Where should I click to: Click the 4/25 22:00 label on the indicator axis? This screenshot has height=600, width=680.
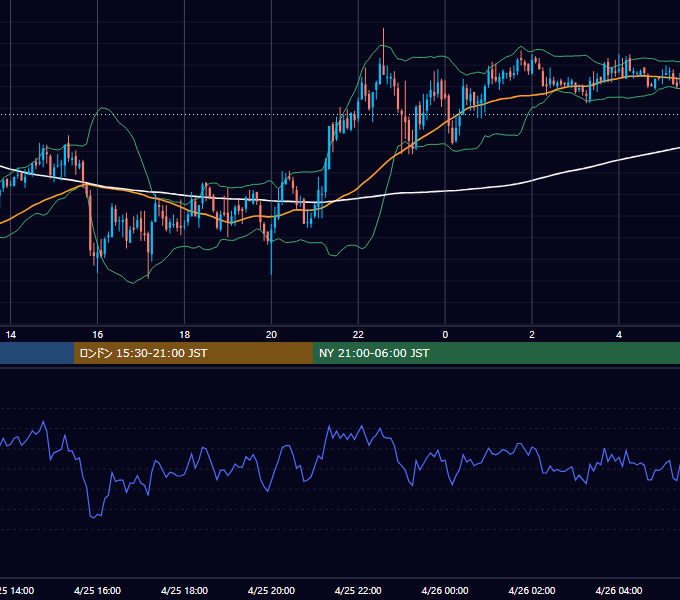(x=358, y=590)
